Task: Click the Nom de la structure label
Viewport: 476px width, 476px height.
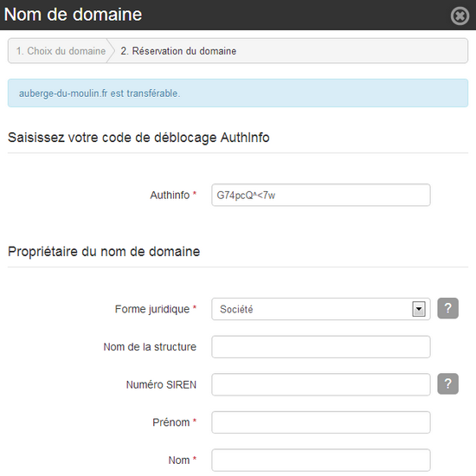Action: click(150, 347)
